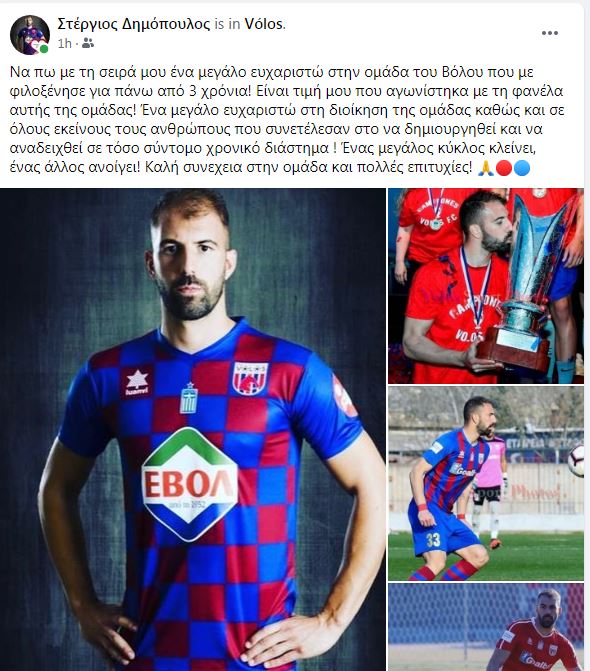Open Στέργιος Δημόπουλος profile name link
This screenshot has width=590, height=671.
pos(133,24)
